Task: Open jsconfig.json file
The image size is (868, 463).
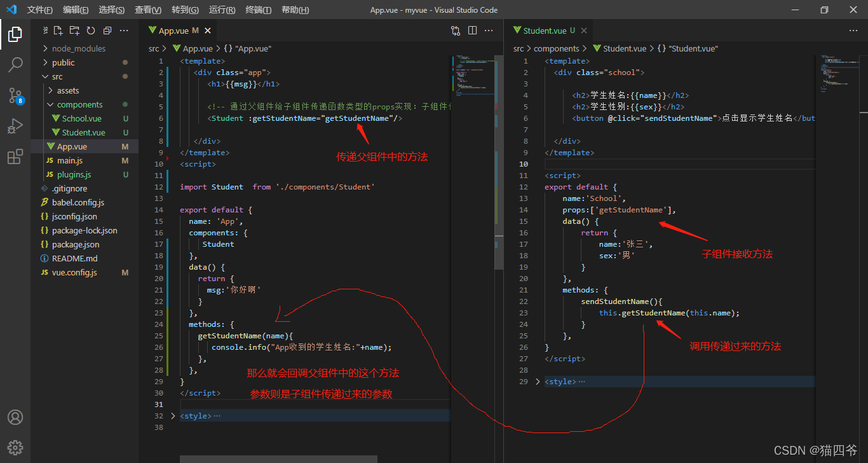Action: pos(85,216)
